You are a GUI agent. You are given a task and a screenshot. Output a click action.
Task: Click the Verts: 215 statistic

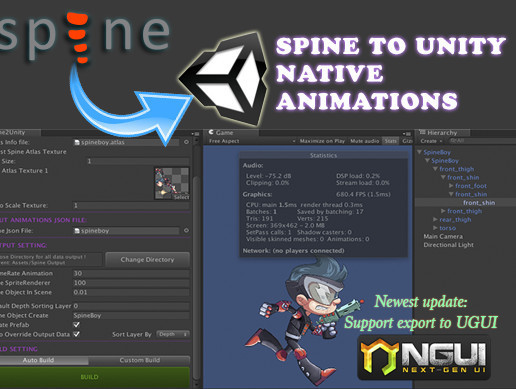click(x=312, y=219)
